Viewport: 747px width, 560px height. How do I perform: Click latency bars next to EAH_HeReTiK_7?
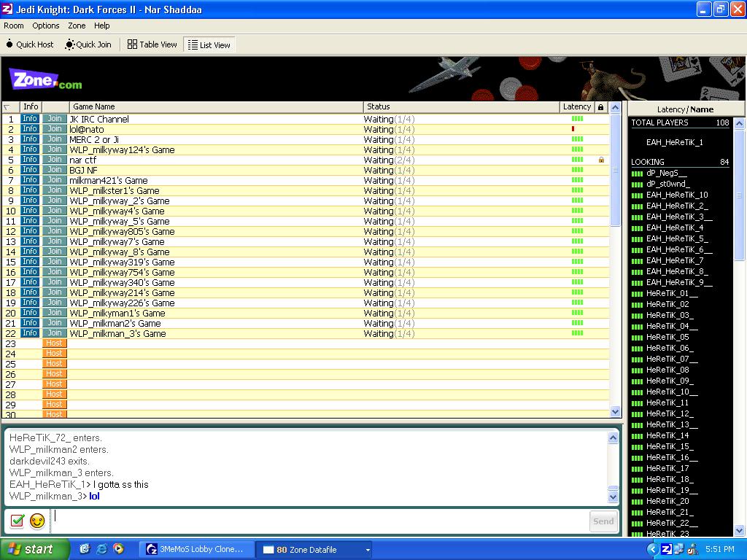(637, 261)
